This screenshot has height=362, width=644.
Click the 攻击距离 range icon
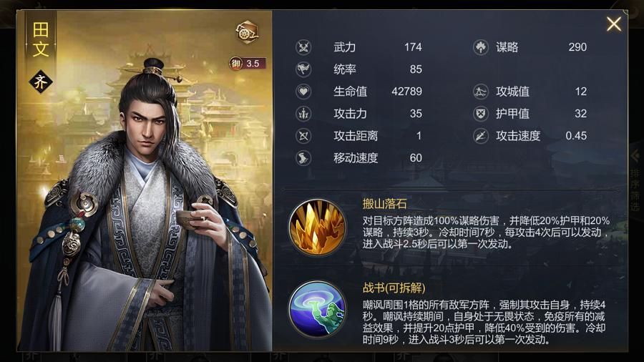[303, 136]
